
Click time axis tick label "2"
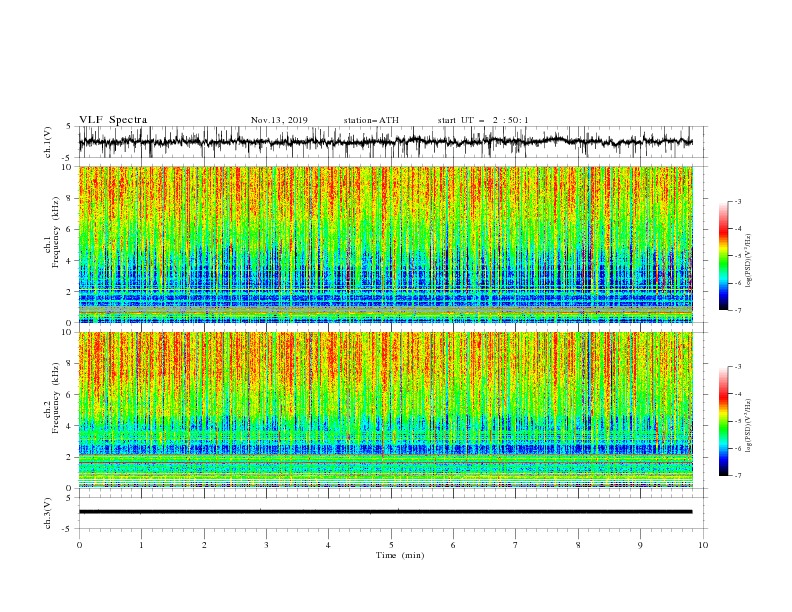204,545
